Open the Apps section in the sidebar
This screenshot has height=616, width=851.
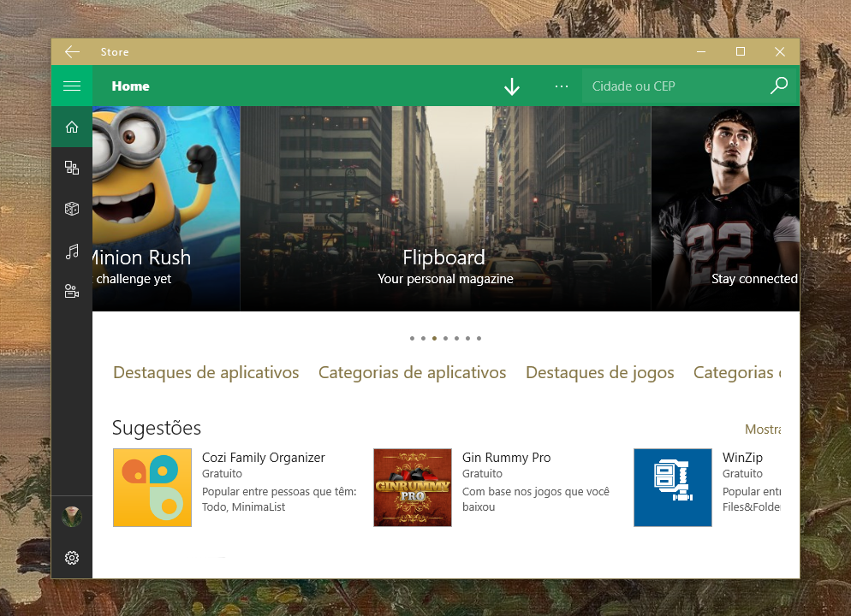72,168
